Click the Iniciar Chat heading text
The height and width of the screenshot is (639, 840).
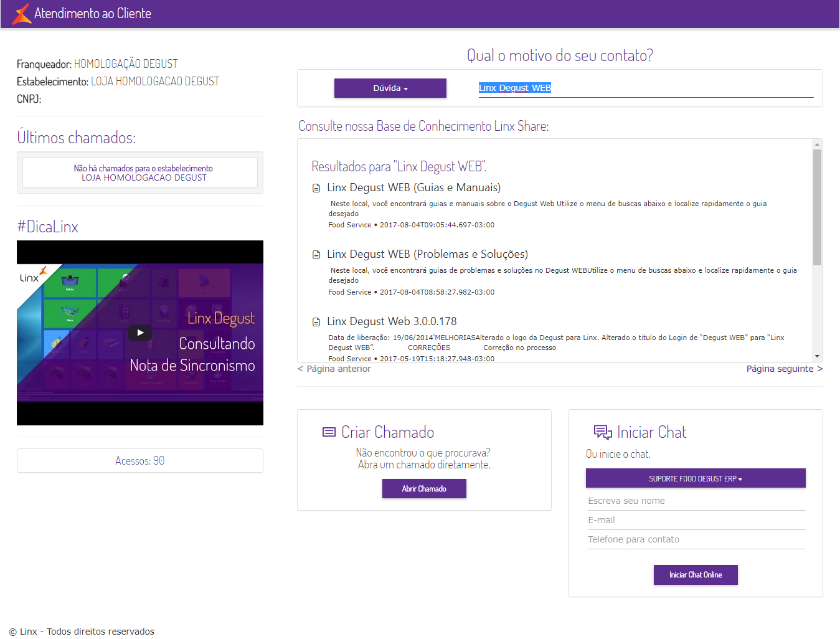(651, 432)
